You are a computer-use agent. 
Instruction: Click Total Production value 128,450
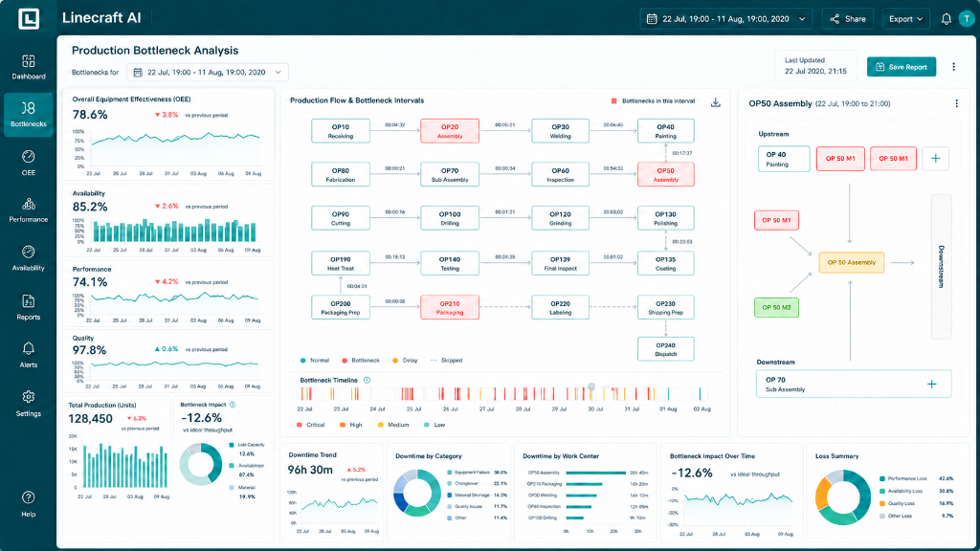click(x=91, y=419)
